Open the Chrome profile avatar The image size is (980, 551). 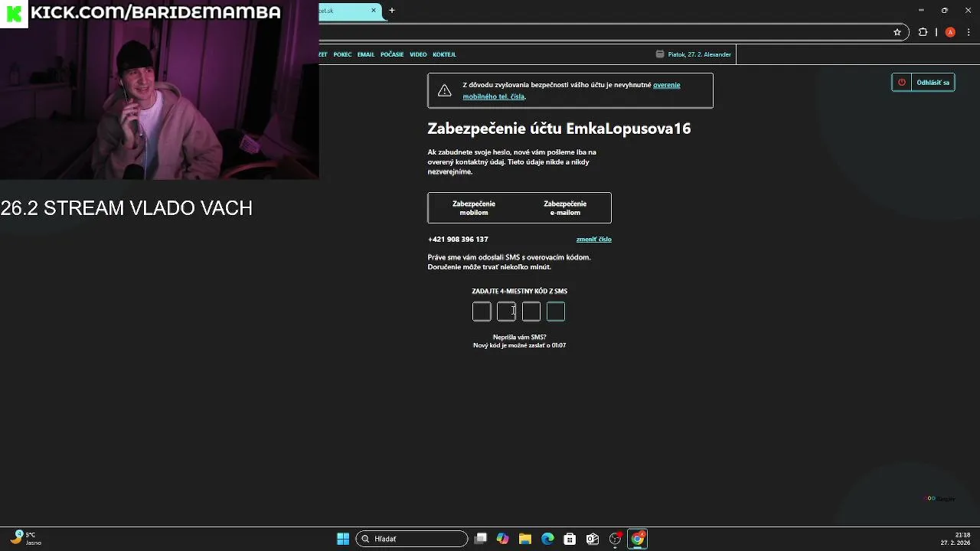950,32
